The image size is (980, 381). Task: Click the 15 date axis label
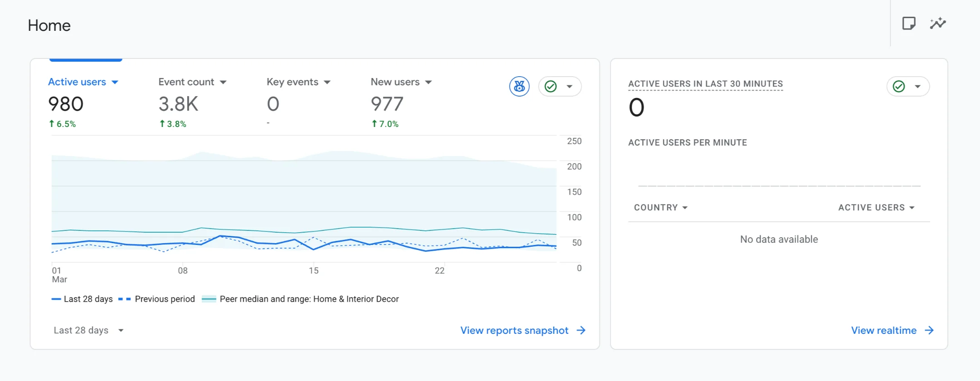click(x=314, y=270)
